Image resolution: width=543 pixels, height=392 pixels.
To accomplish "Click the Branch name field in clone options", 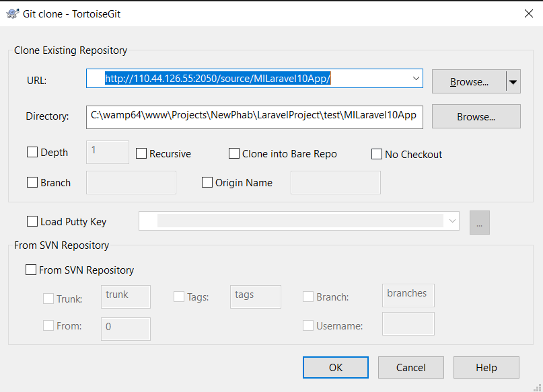I will click(131, 182).
